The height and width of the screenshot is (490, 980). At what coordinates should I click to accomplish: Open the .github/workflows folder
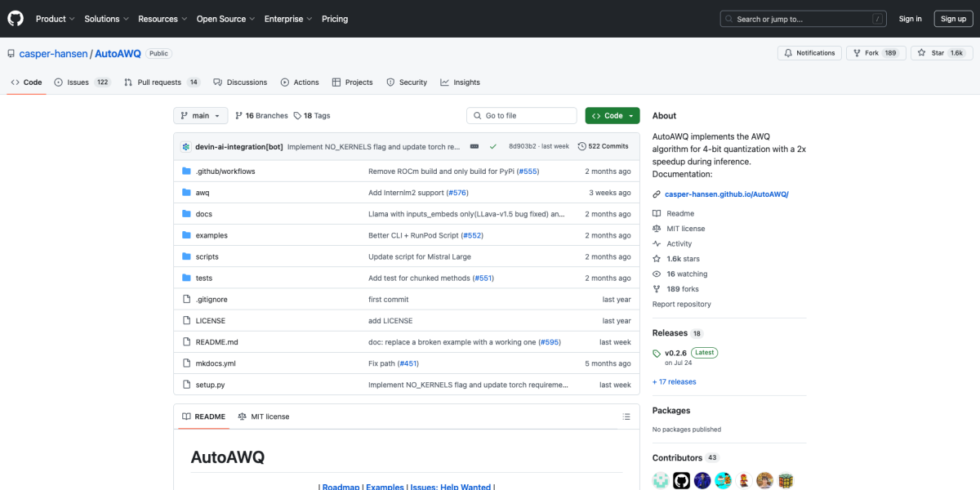[225, 171]
